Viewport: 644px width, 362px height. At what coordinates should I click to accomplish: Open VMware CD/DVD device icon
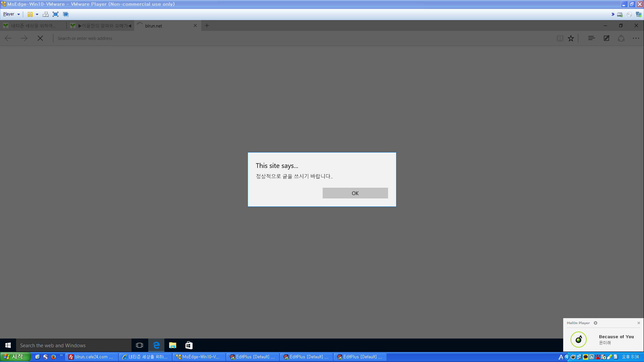pyautogui.click(x=629, y=14)
